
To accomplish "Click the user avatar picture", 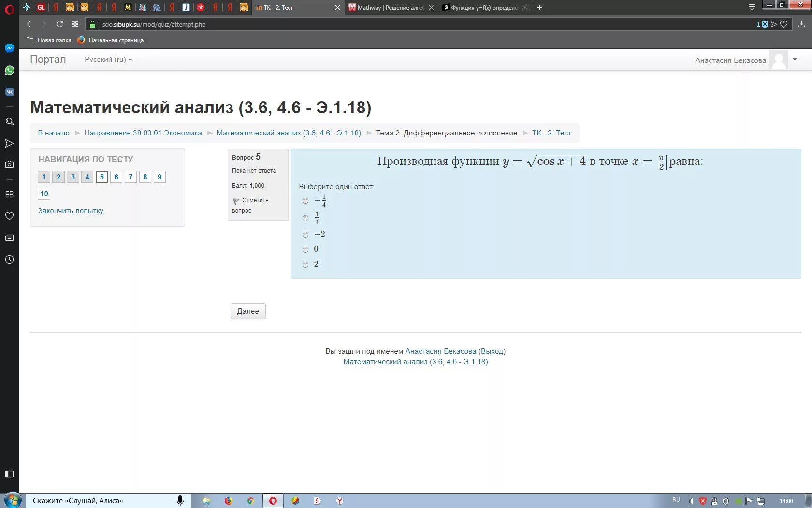I will (779, 60).
